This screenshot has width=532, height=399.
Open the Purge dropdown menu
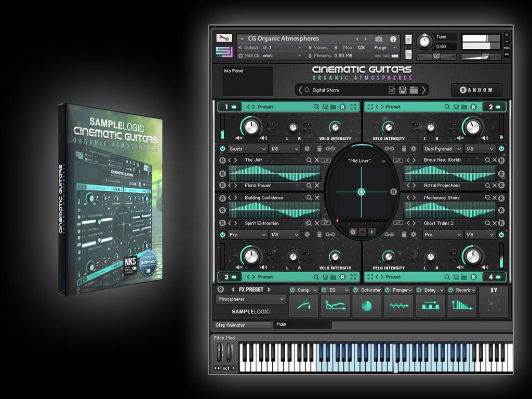pos(385,48)
